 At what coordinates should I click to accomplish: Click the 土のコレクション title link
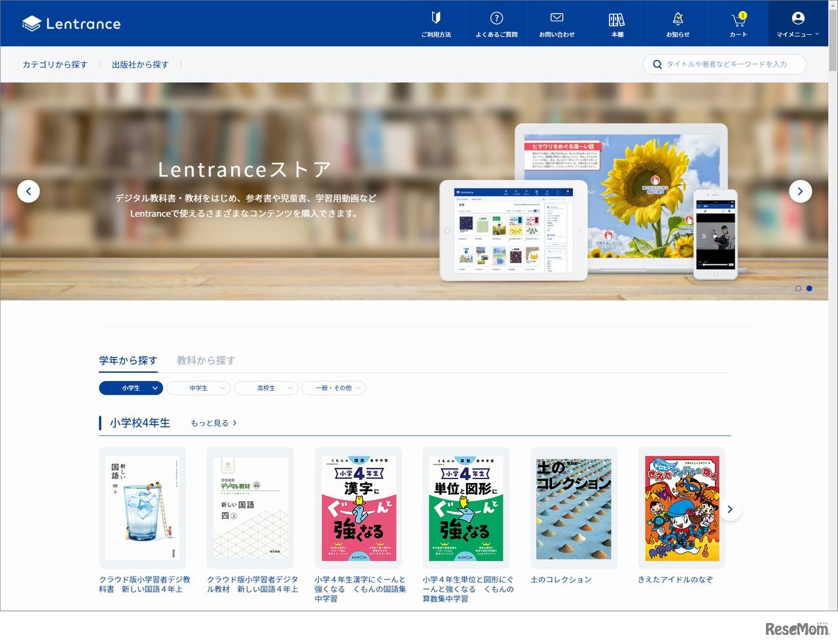561,580
